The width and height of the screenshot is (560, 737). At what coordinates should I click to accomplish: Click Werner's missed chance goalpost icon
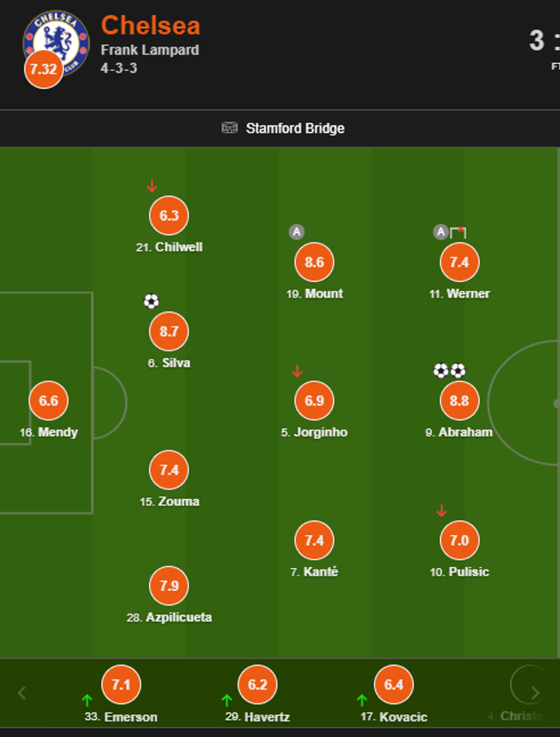pos(458,232)
